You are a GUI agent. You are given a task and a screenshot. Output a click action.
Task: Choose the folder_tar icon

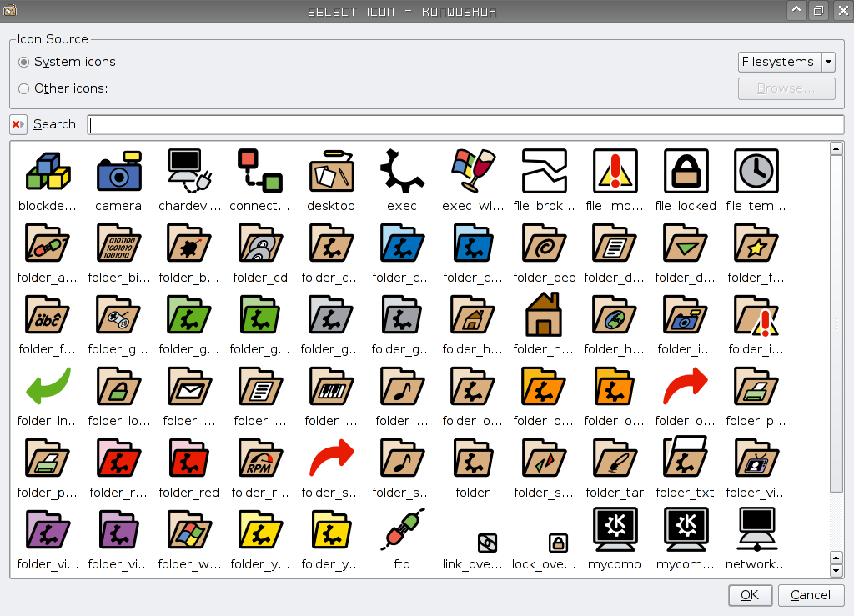pyautogui.click(x=615, y=458)
